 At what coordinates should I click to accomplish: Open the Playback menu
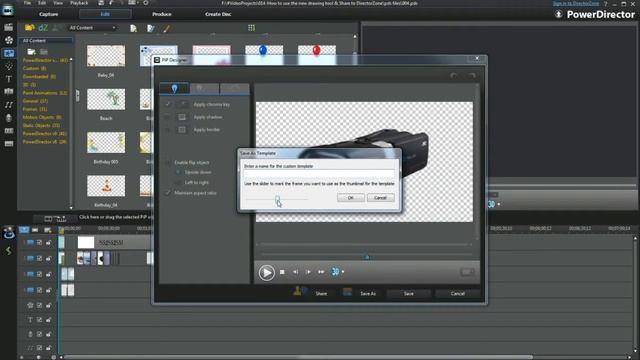click(x=79, y=3)
